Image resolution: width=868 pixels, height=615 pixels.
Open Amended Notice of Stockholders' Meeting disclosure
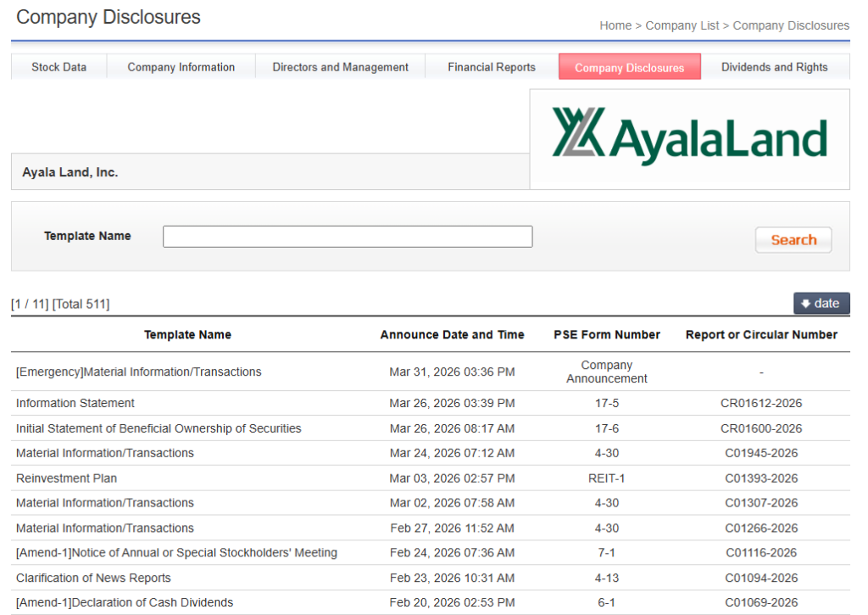(176, 553)
